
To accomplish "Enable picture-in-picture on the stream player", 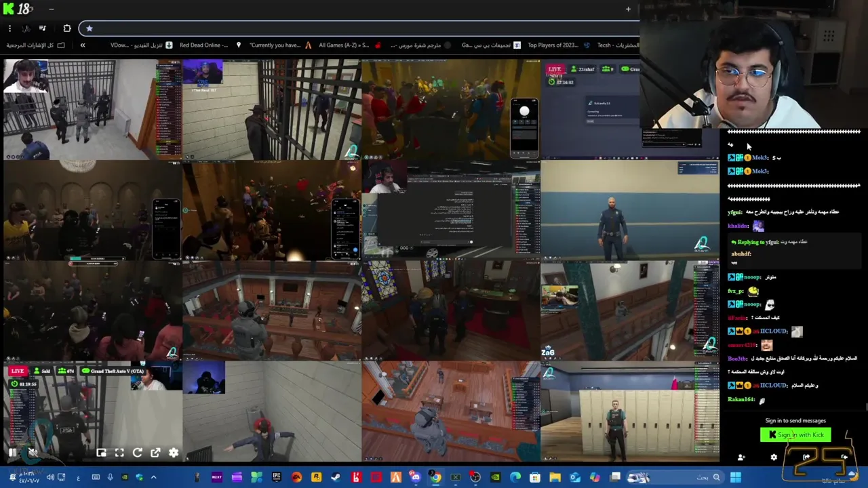I will click(x=101, y=453).
